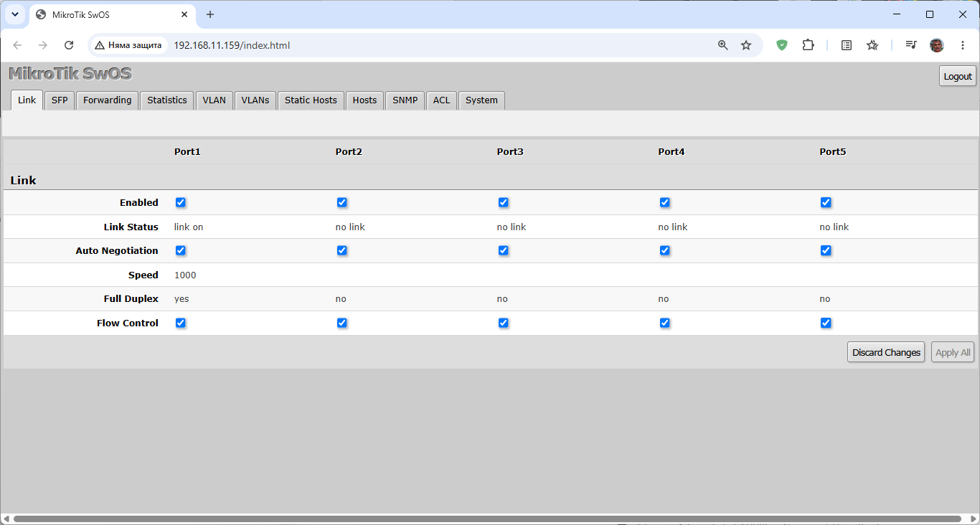Toggle the Enabled checkbox for Port5
Screen dimensions: 980x525
tap(826, 202)
